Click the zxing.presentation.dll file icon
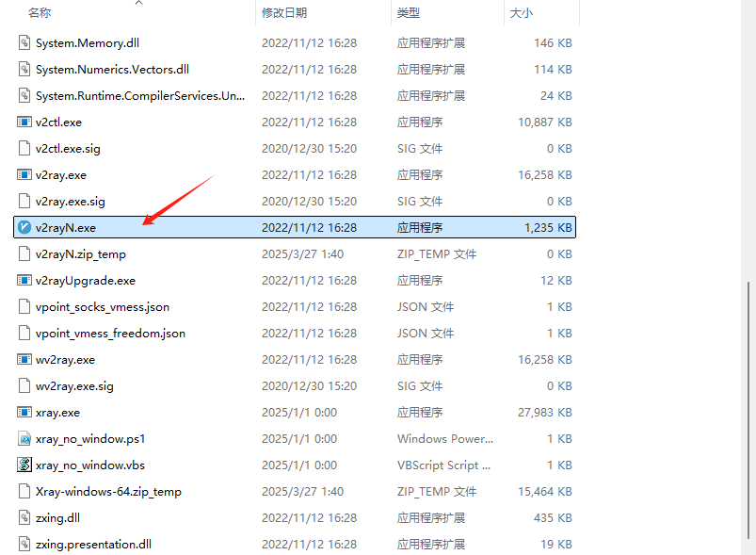 coord(24,544)
